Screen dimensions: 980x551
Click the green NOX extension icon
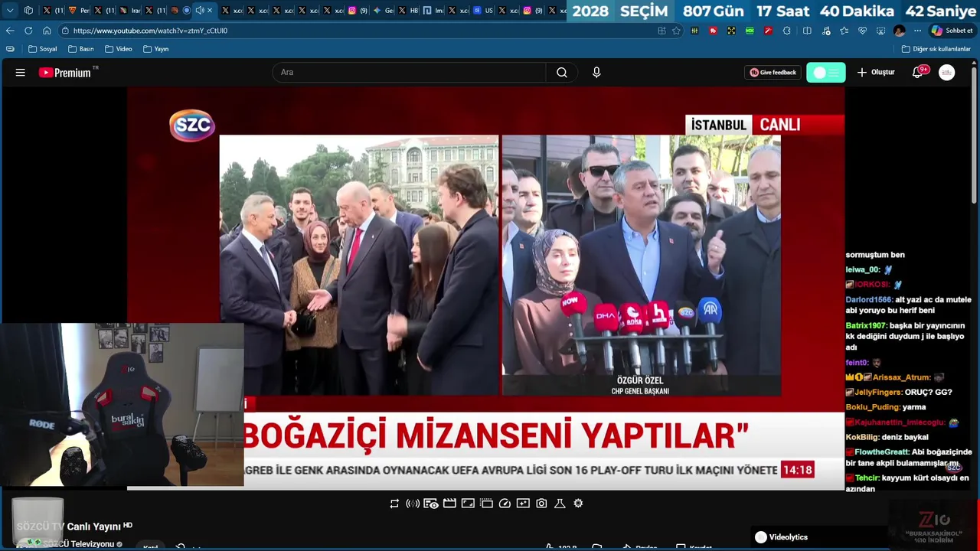coord(750,31)
